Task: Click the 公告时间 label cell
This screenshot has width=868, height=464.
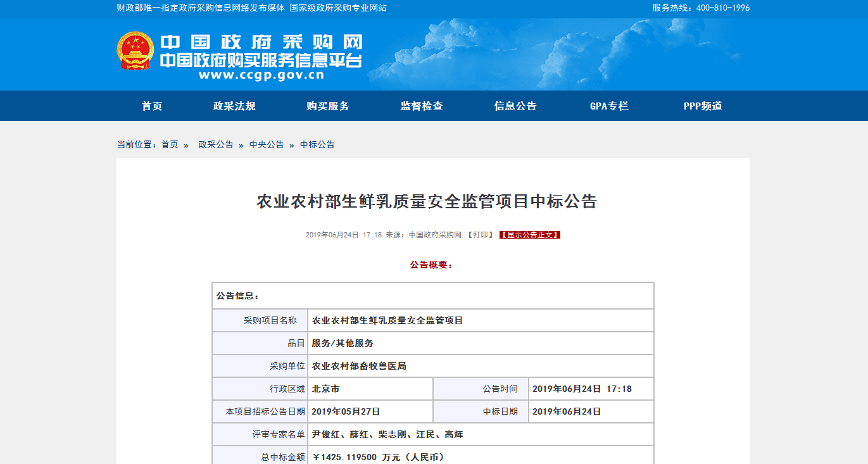Action: (x=481, y=389)
